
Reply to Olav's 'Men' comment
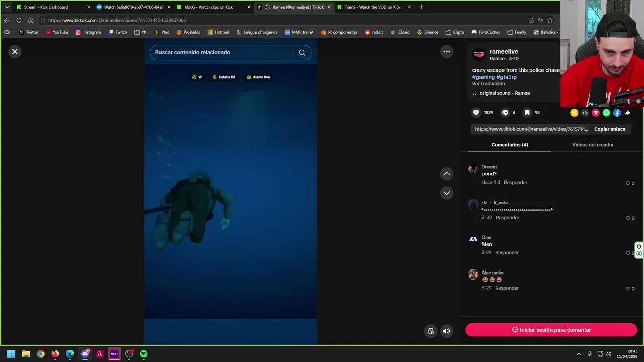click(507, 253)
